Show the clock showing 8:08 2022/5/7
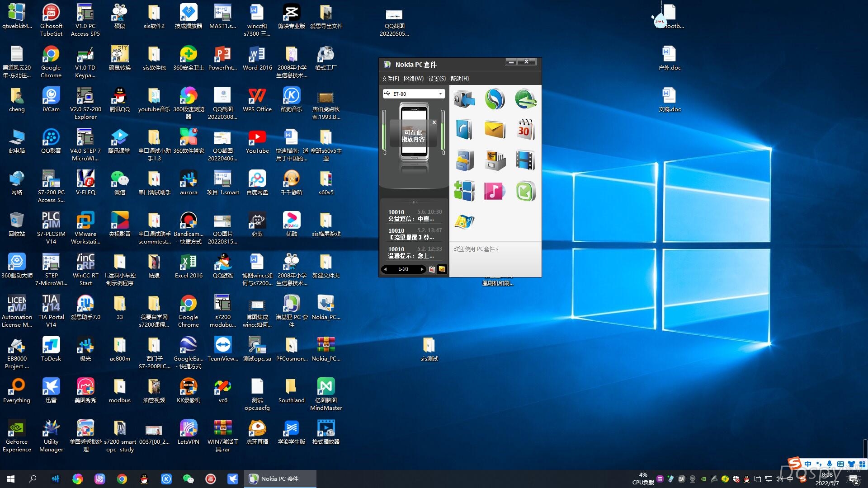This screenshot has width=868, height=488. tap(827, 479)
